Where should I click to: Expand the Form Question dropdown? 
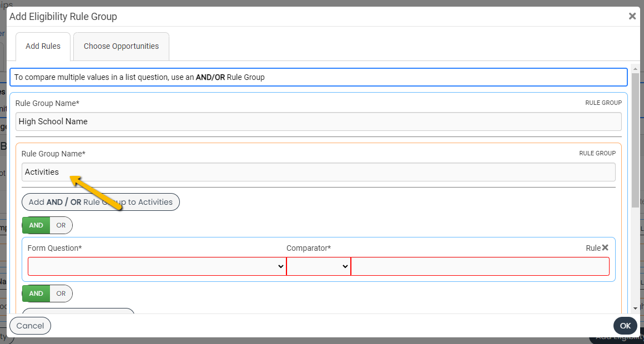point(157,267)
